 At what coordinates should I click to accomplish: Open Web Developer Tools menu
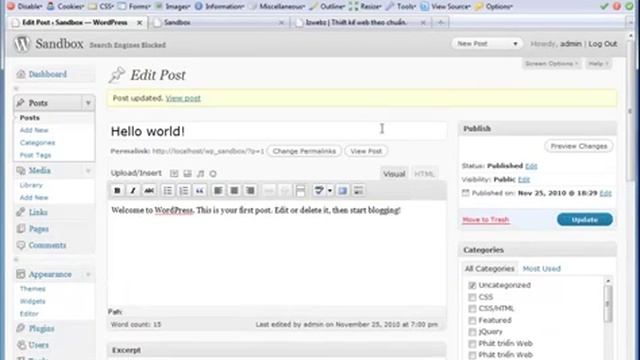coord(401,6)
